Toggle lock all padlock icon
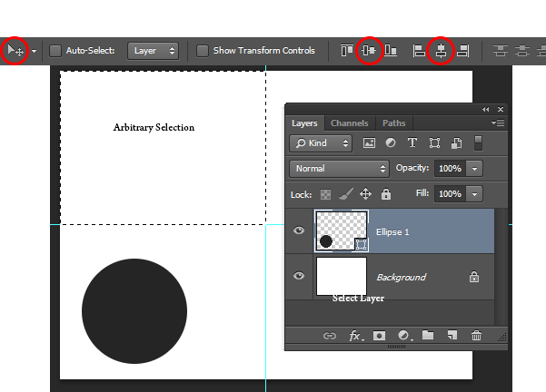This screenshot has width=546, height=392. pos(386,194)
